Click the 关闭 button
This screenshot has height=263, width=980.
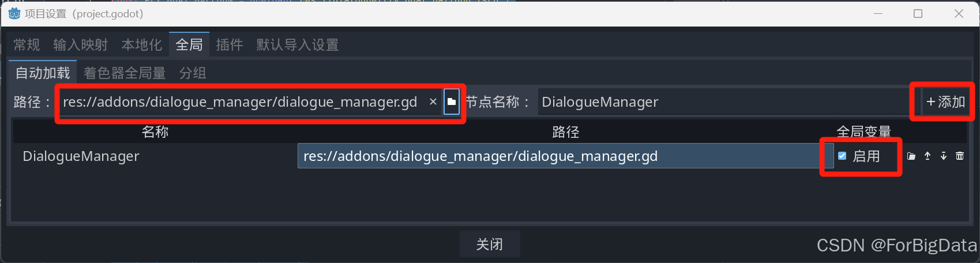[x=490, y=244]
